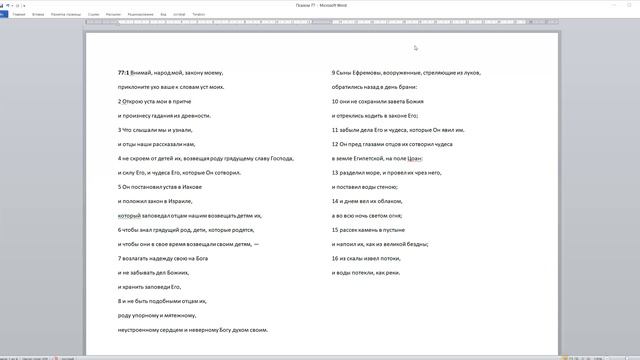This screenshot has width=640, height=360.
Task: Click line 'роду упорному и мятежному'
Action: (157, 316)
